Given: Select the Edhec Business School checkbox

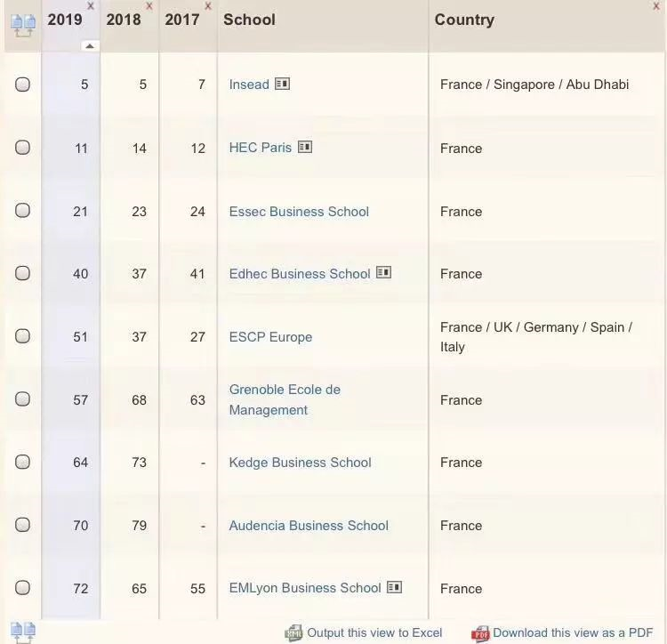Looking at the screenshot, I should click(x=22, y=273).
